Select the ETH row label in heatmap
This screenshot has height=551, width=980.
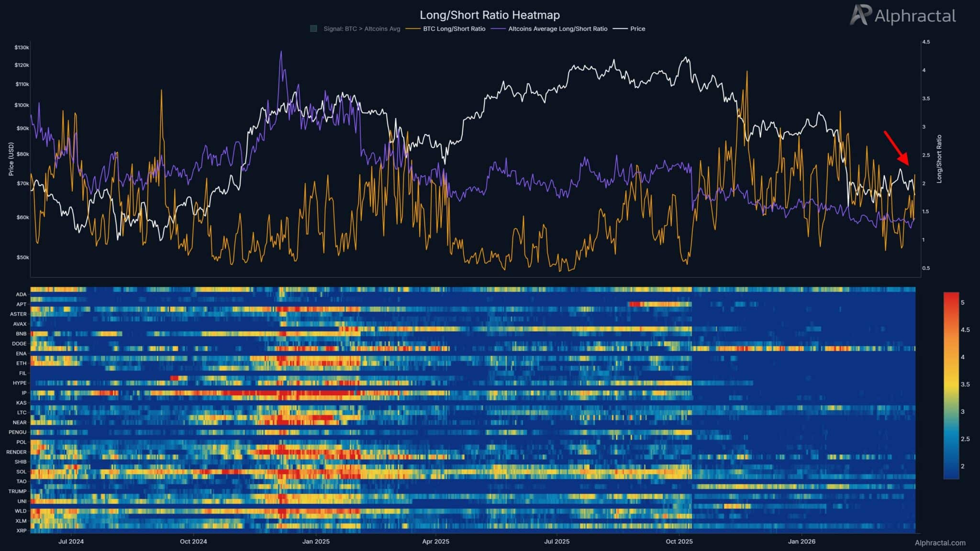click(21, 364)
